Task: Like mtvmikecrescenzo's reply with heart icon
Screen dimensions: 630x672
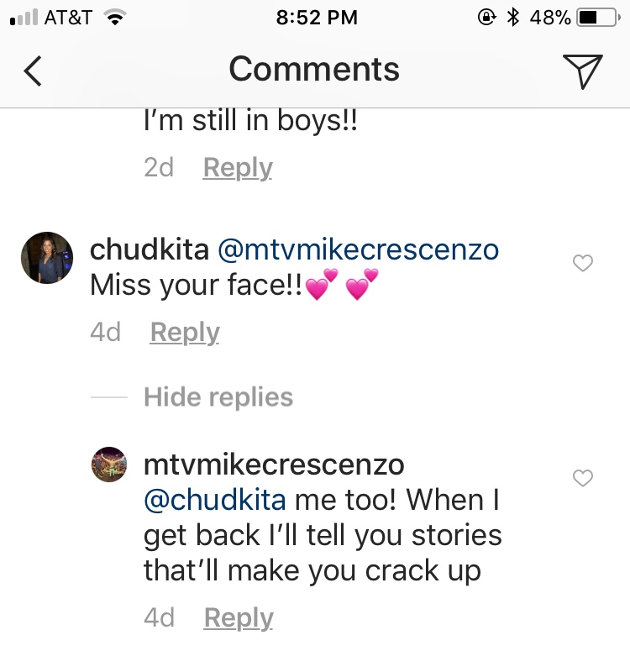Action: click(x=583, y=478)
